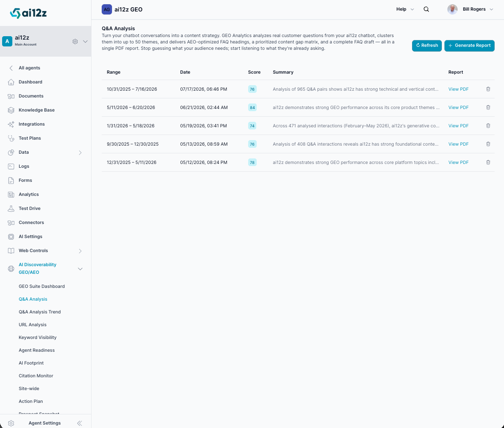Click the Knowledge Base layers icon
Image resolution: width=504 pixels, height=428 pixels.
coord(11,110)
